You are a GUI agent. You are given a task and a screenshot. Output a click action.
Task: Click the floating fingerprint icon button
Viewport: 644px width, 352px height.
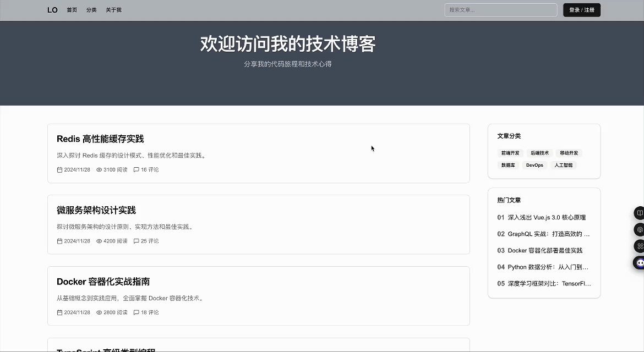[639, 230]
